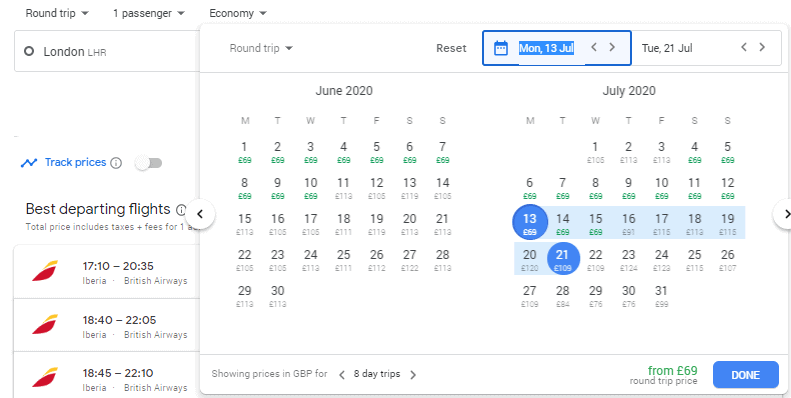791x398 pixels.
Task: Open the Round trip dropdown in calendar
Action: tap(261, 48)
